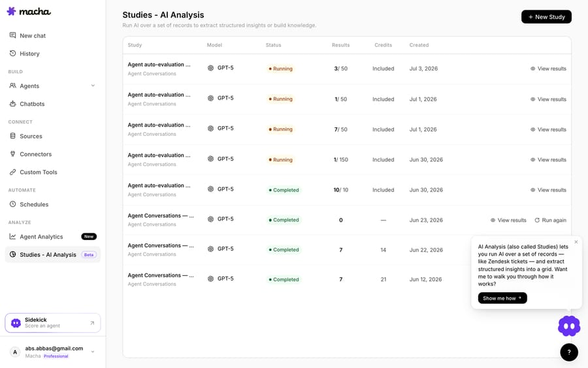Close the AI Analysis tooltip popup
The width and height of the screenshot is (588, 368).
pos(576,242)
